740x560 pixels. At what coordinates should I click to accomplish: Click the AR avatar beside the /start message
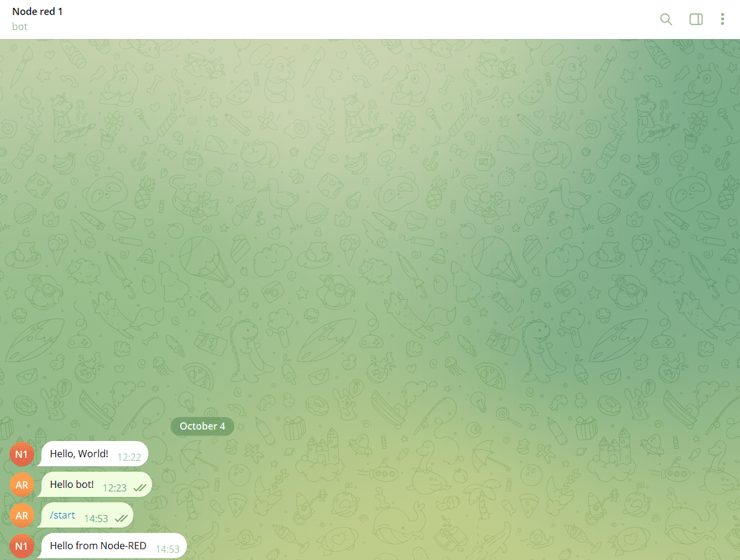22,516
